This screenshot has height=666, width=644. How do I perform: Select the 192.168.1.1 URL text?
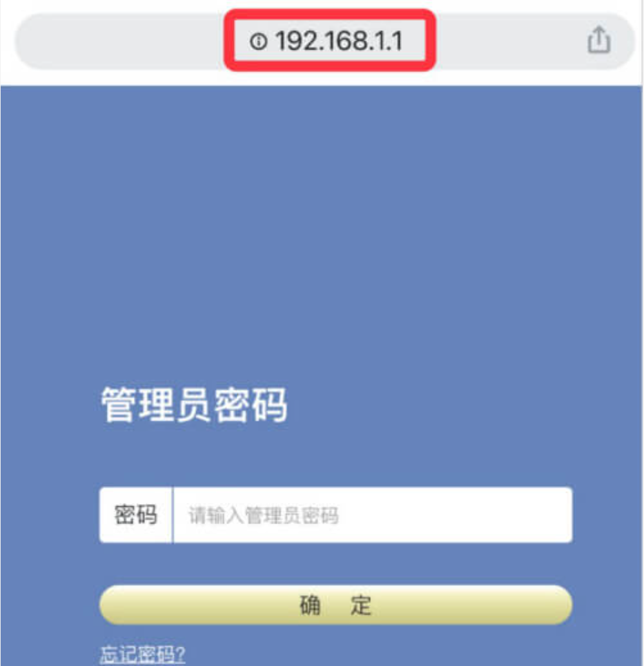click(338, 41)
